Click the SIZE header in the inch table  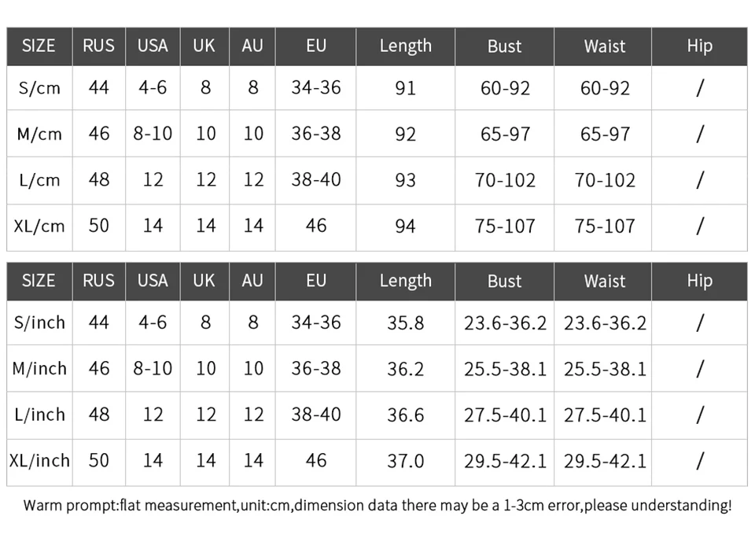39,281
